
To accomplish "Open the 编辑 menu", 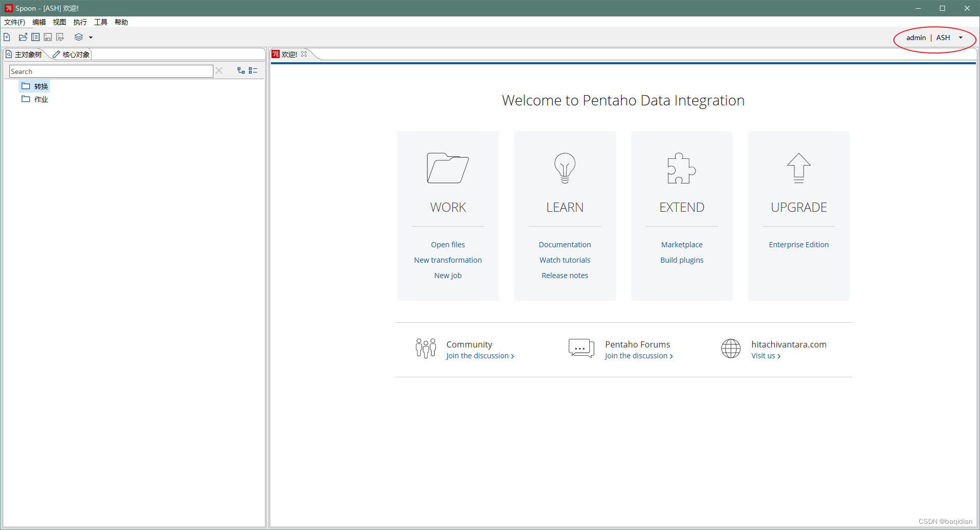I will click(39, 22).
